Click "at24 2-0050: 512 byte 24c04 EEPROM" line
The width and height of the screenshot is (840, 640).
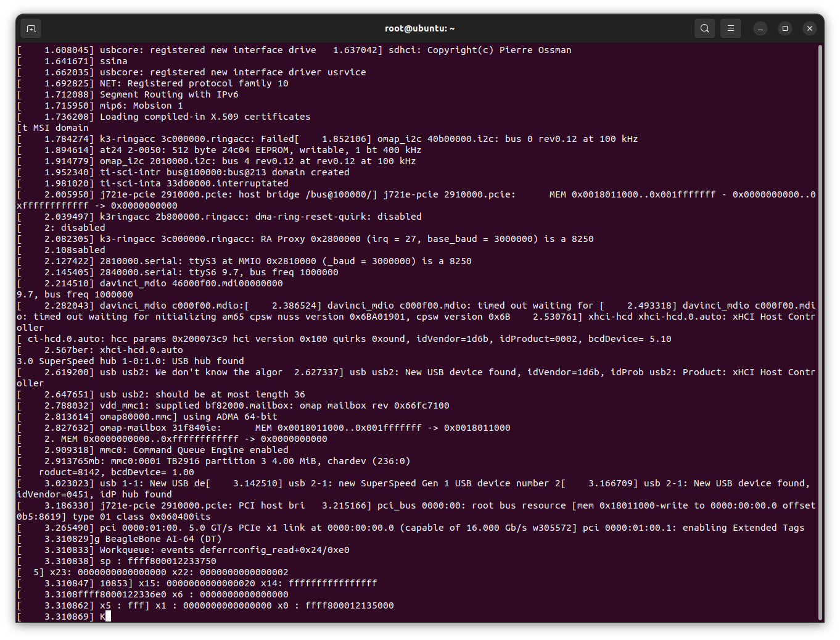point(219,150)
